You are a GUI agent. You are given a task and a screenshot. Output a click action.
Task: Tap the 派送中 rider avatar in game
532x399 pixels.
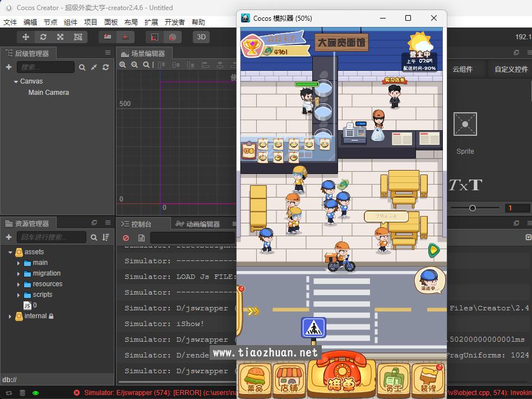pos(429,280)
